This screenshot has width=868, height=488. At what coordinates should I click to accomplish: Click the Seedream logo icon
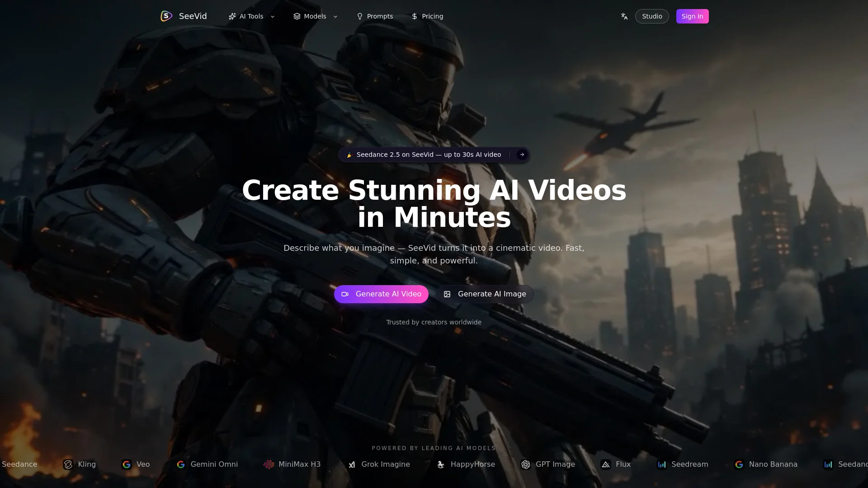coord(662,465)
